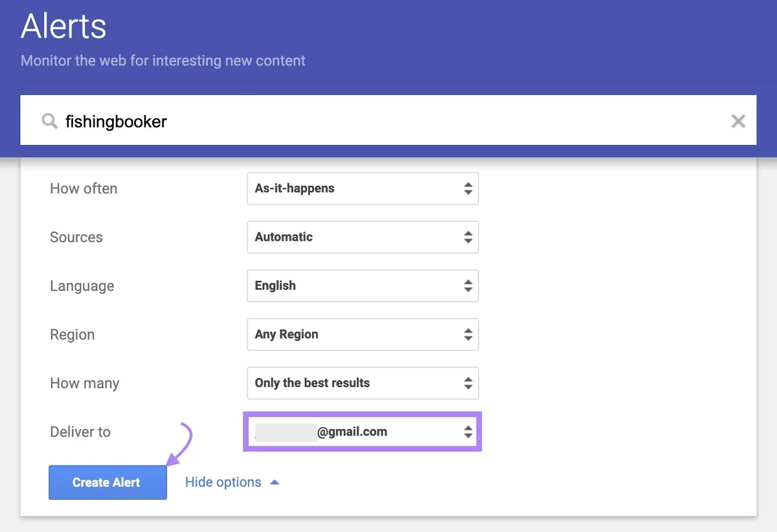Image resolution: width=777 pixels, height=532 pixels.
Task: Open the How many dropdown
Action: [363, 383]
